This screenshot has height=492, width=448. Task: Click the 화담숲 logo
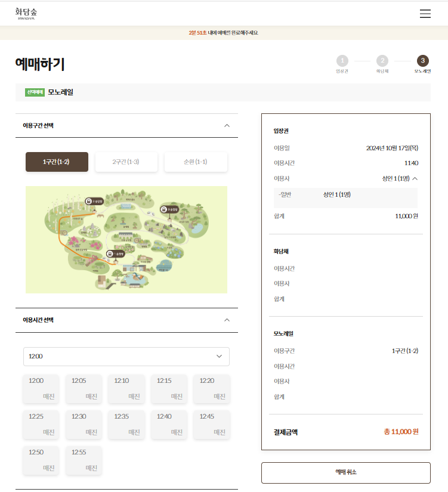point(26,14)
